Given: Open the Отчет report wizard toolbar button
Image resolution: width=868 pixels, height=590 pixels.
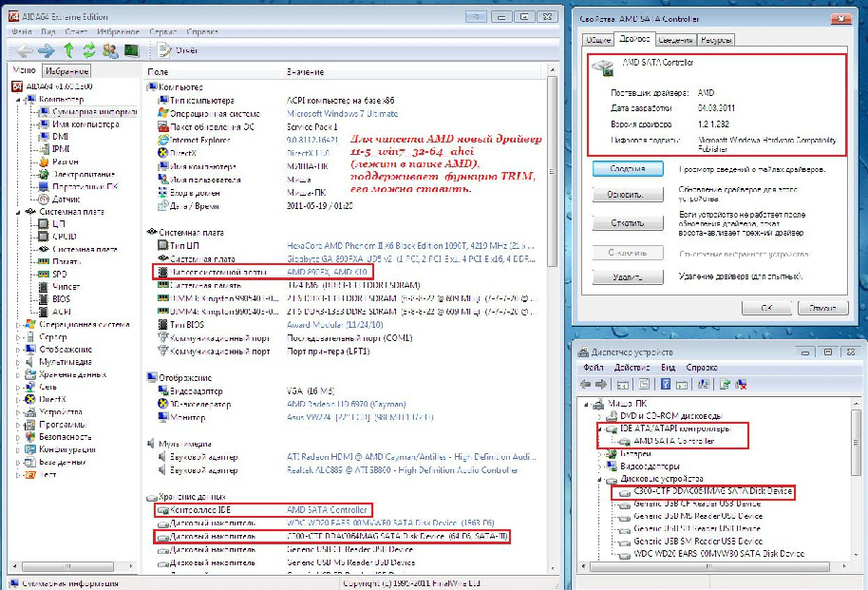Looking at the screenshot, I should (178, 50).
